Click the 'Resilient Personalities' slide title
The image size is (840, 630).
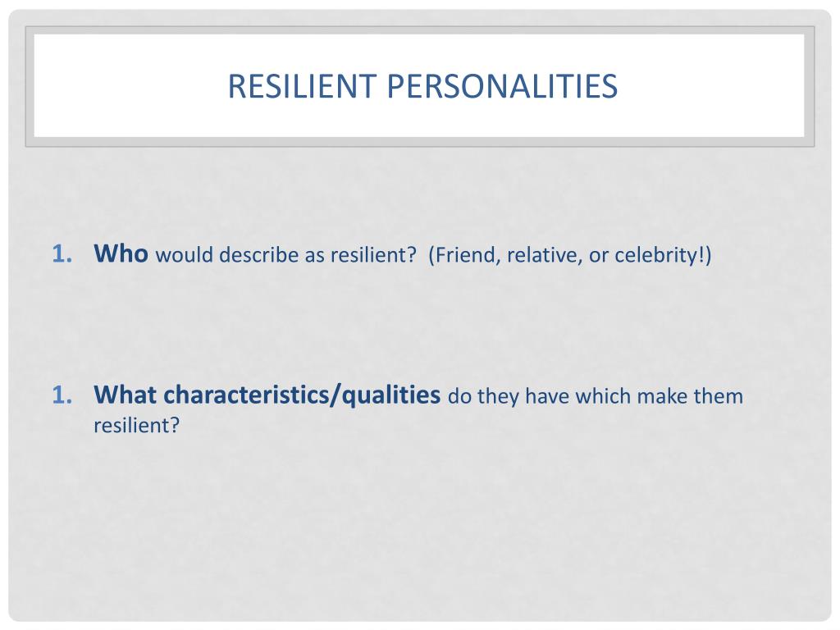[x=422, y=86]
